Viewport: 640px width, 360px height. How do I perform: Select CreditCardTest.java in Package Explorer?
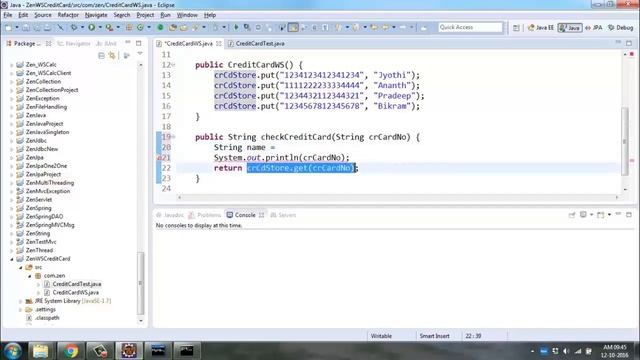(x=77, y=284)
